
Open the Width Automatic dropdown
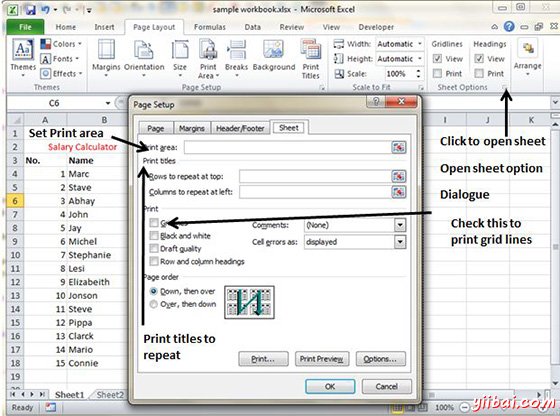420,44
